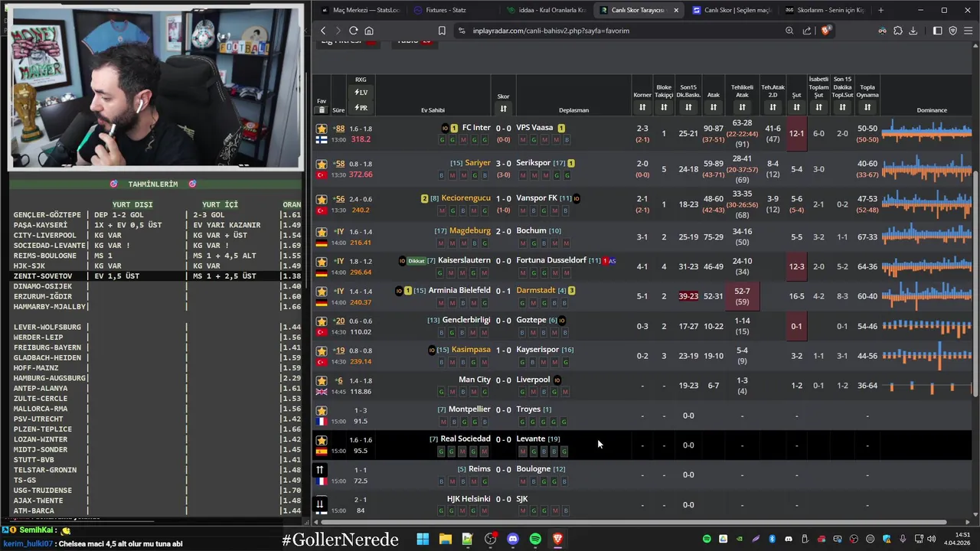Sort by Topla Oynama column arrows

867,107
